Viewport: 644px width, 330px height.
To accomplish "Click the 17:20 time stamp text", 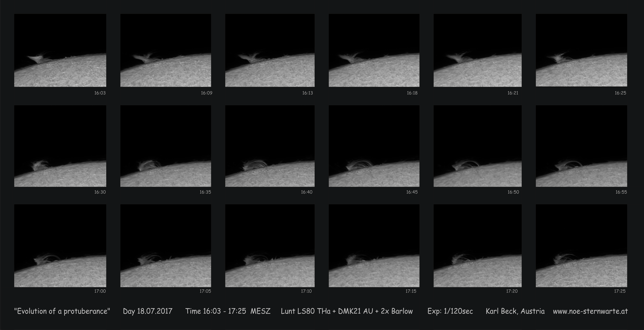I will 512,291.
